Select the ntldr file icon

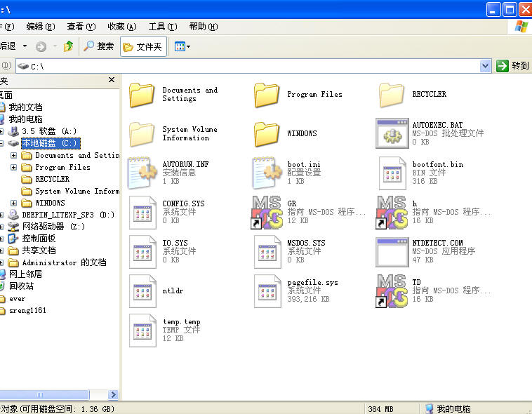[142, 291]
